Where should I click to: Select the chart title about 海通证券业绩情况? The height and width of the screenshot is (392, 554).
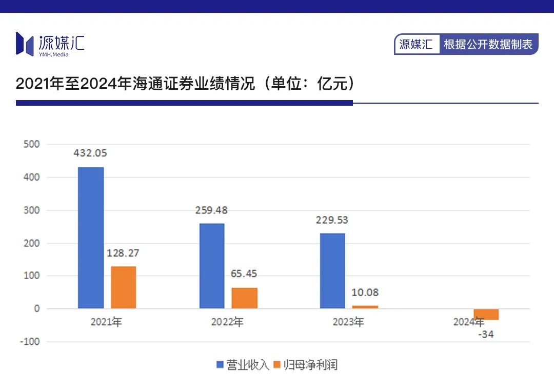tap(185, 84)
